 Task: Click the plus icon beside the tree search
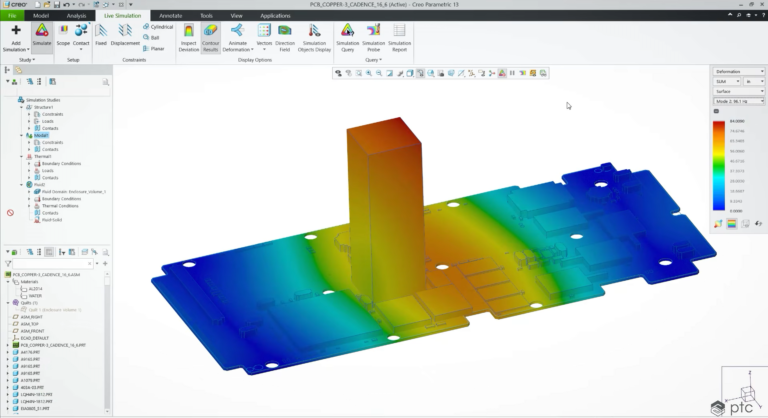click(105, 264)
